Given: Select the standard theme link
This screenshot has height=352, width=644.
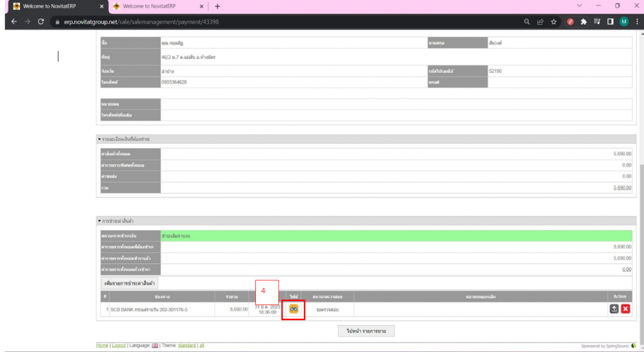Looking at the screenshot, I should tap(187, 345).
